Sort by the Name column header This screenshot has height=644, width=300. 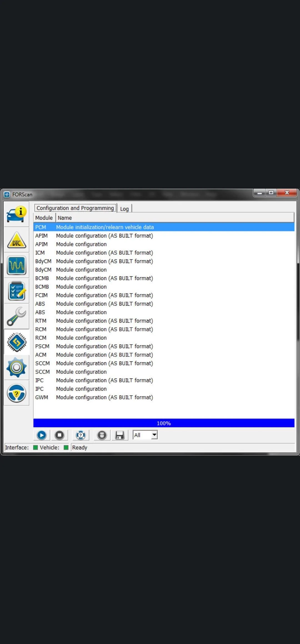(x=175, y=218)
